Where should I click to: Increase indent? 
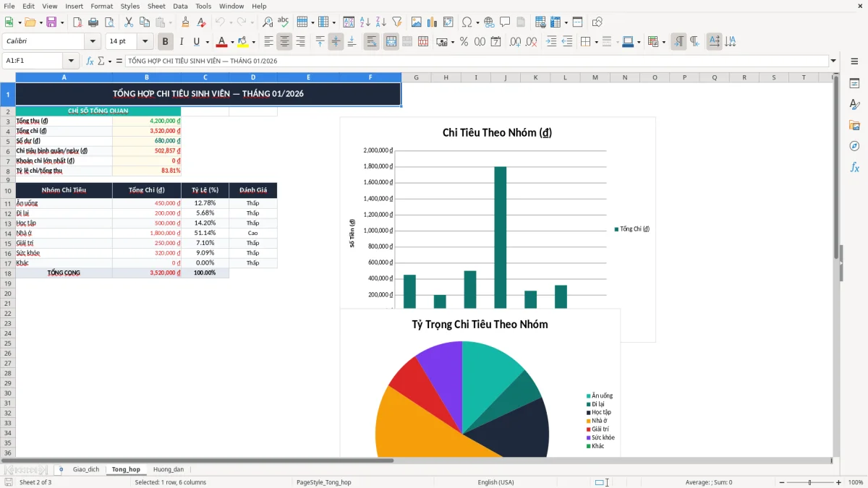(551, 42)
